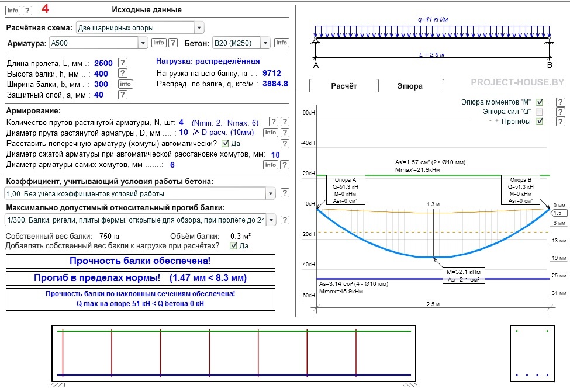Click the beam longitudinal reinforcement drawing
Image resolution: width=570 pixels, height=392 pixels.
coord(234,353)
